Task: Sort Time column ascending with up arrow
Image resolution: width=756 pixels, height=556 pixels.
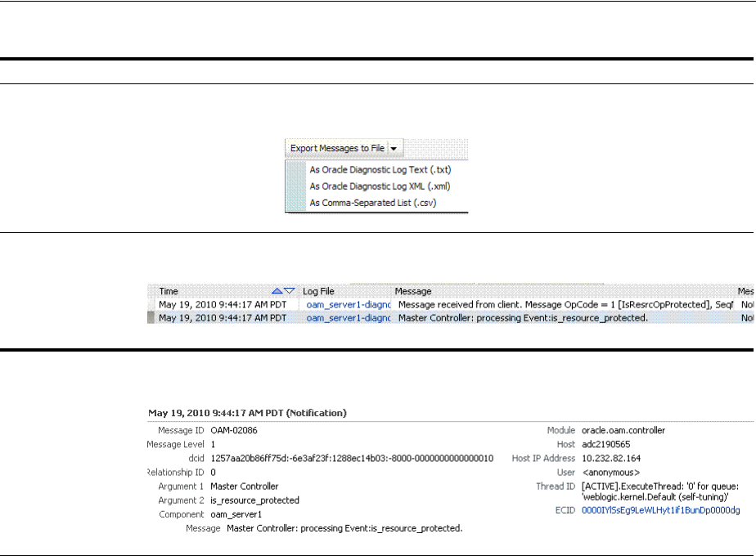Action: (x=277, y=291)
